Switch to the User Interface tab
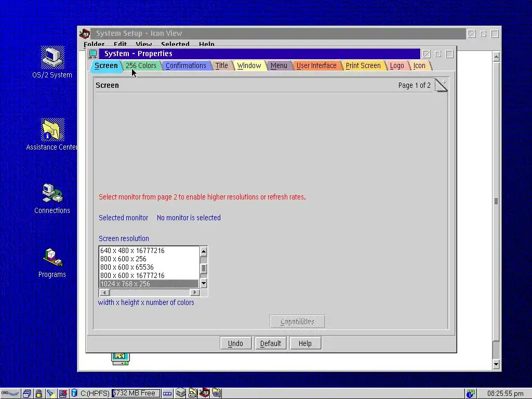The image size is (532, 399). (x=316, y=65)
